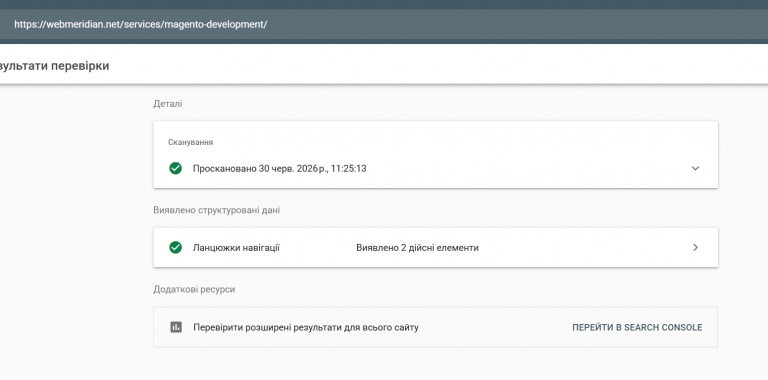Click the Ланцюжки навігації label

(x=236, y=248)
